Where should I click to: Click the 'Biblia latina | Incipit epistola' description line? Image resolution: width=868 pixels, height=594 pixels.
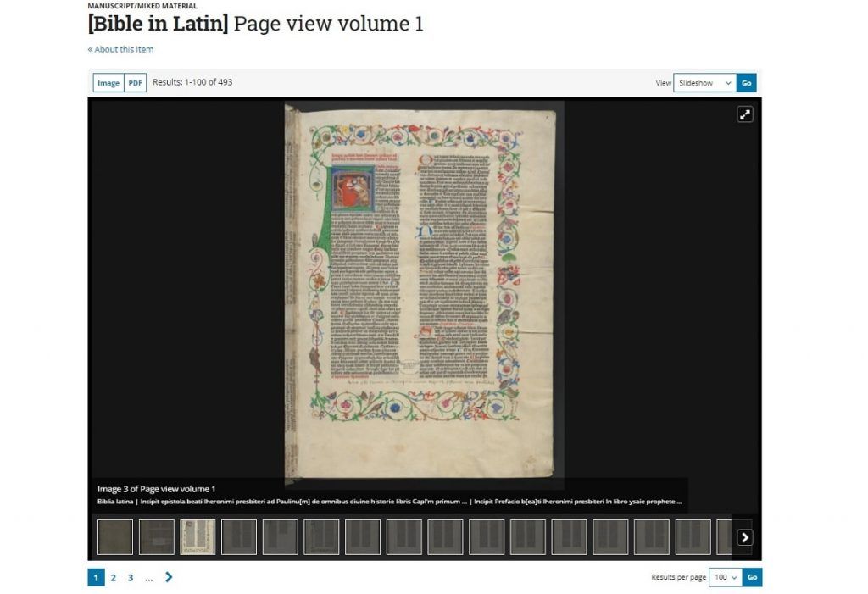(x=390, y=502)
